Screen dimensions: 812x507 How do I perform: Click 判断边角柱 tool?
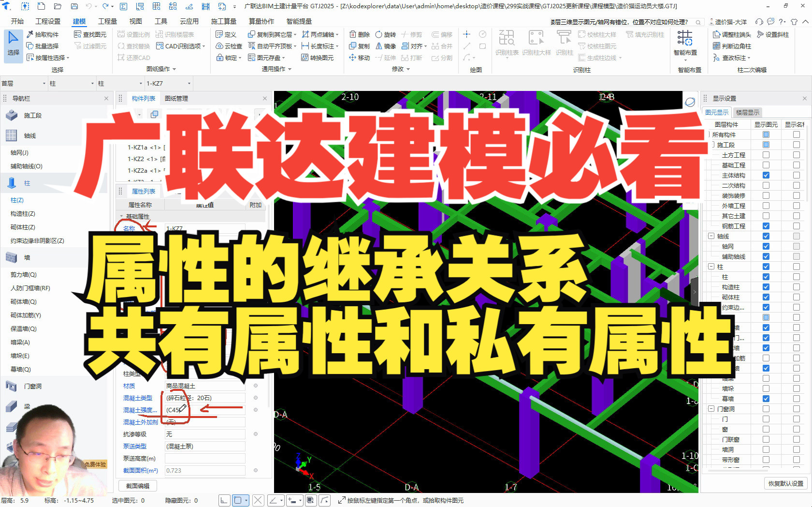coord(732,46)
